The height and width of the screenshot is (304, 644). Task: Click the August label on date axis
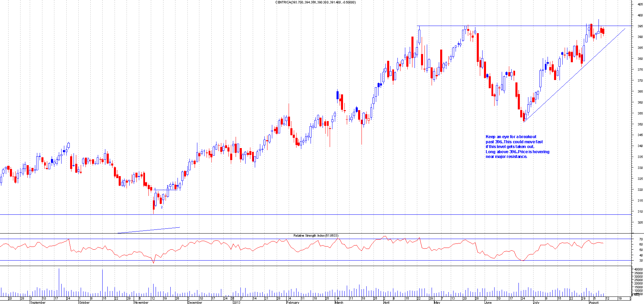point(594,302)
